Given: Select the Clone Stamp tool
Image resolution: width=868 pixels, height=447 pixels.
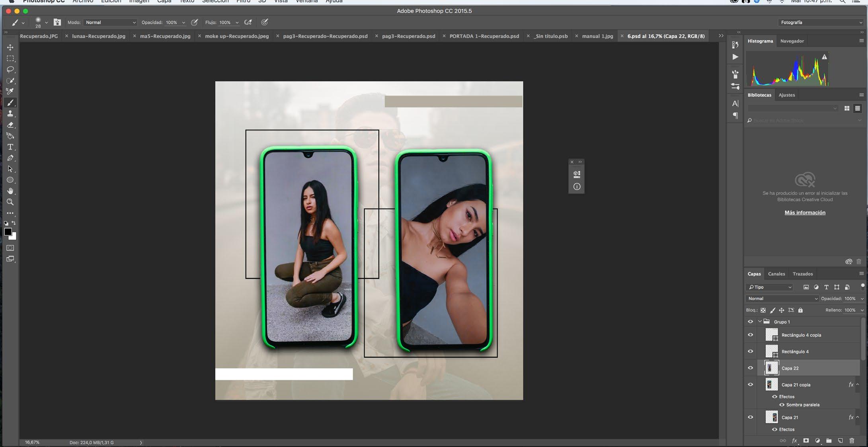Looking at the screenshot, I should click(10, 114).
